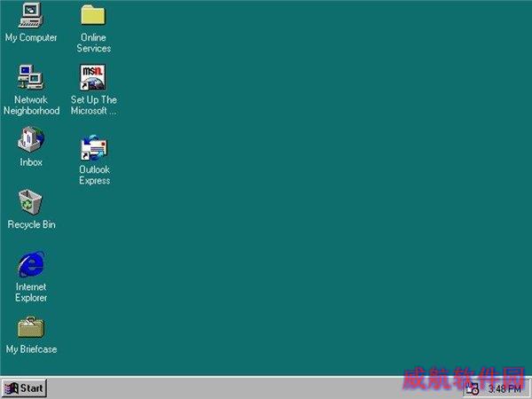Click the taskbar clock showing the time
This screenshot has width=532, height=399.
[x=505, y=389]
